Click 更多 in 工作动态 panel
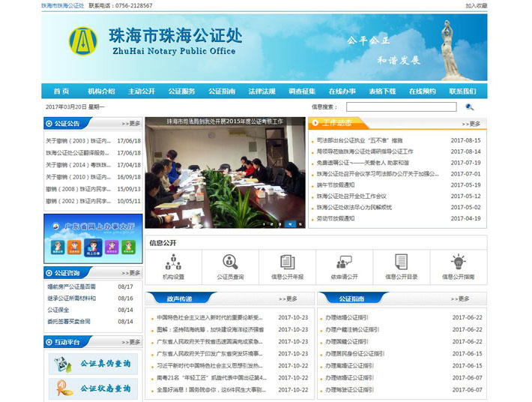Screen dimensions: 532x402 [x=471, y=124]
